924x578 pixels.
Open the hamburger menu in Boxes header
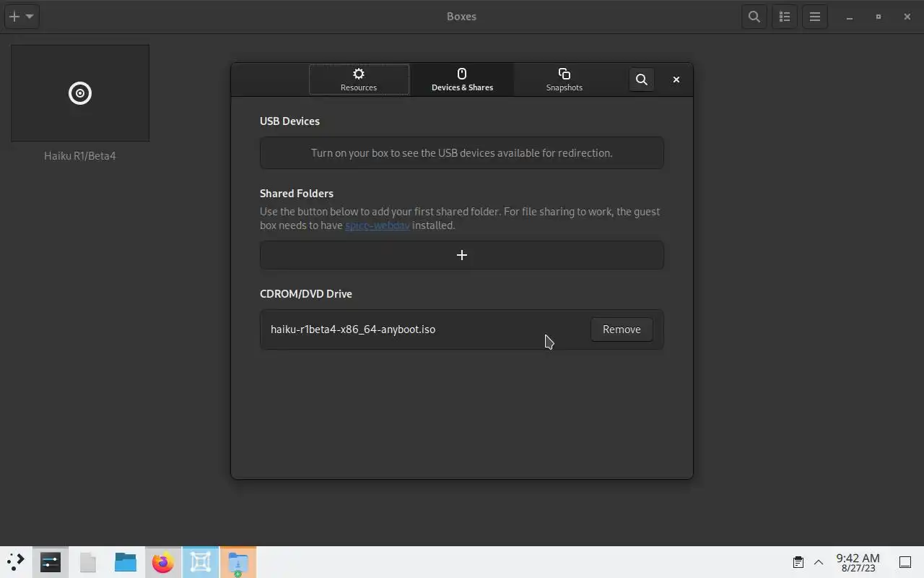point(815,17)
